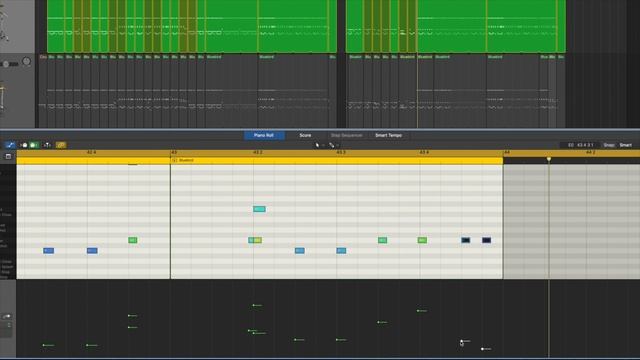Select the highest cyan note in the piano roll
This screenshot has width=640, height=360.
259,209
